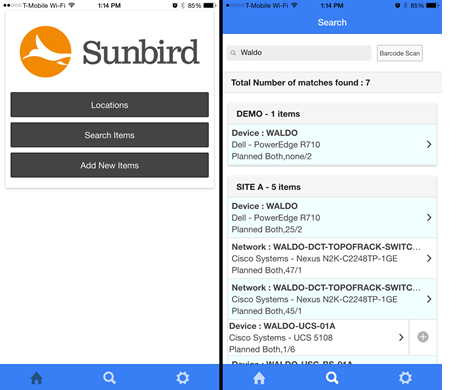Focus the search field containing Waldo

[x=299, y=53]
